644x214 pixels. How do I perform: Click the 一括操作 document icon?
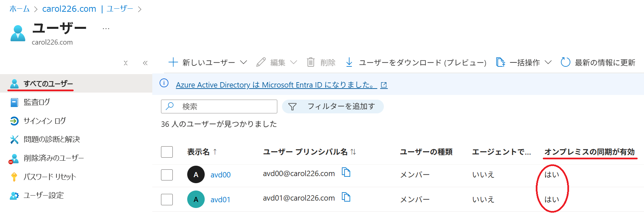coord(500,62)
